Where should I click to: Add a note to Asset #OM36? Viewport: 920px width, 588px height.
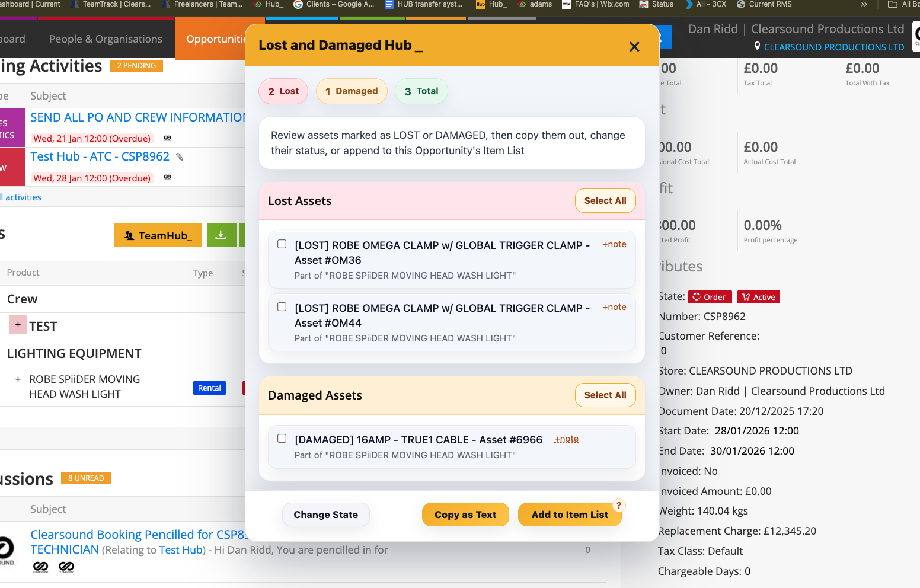pos(614,244)
